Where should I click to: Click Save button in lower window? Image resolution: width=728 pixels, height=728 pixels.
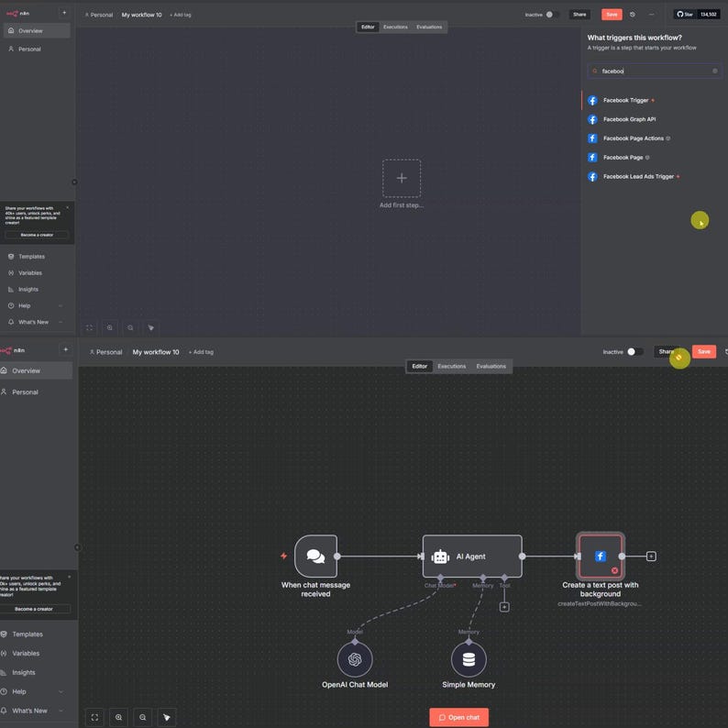704,351
